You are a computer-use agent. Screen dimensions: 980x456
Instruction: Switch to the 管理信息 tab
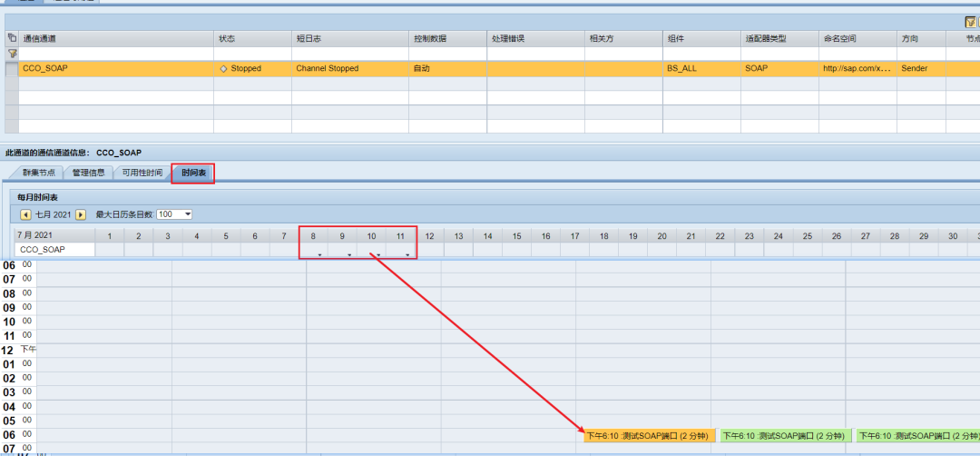click(89, 173)
